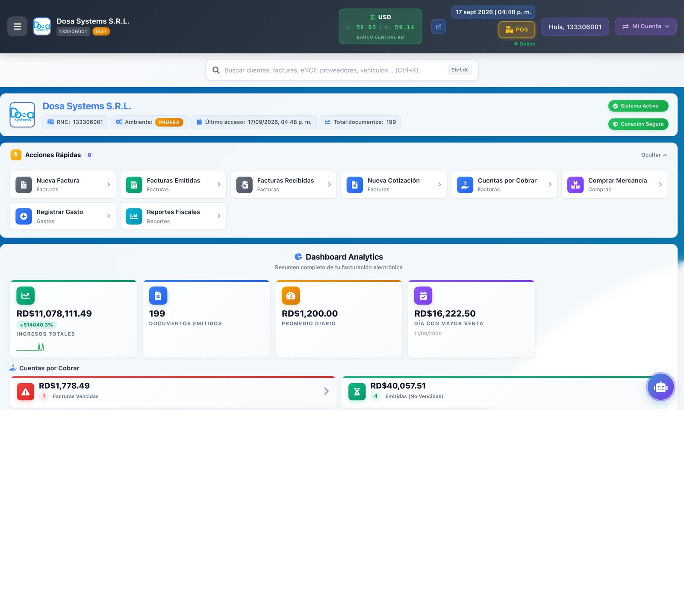Click the Cuentas por Cobrar hand icon
The width and height of the screenshot is (684, 616).
click(465, 185)
